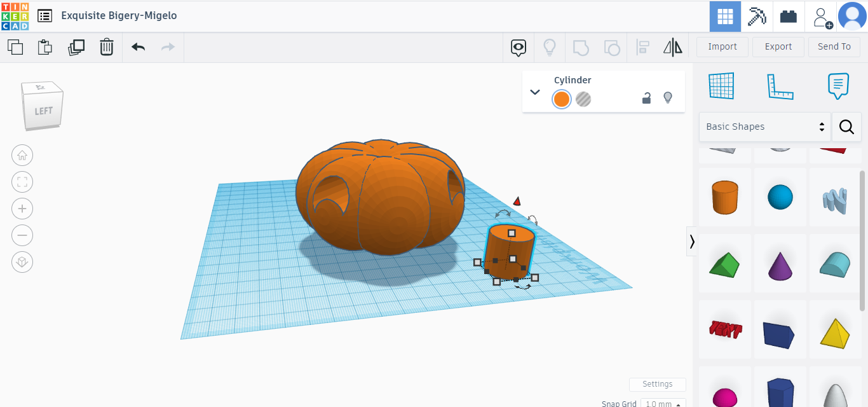The width and height of the screenshot is (868, 407).
Task: Click the Mirror tool icon
Action: click(x=672, y=47)
